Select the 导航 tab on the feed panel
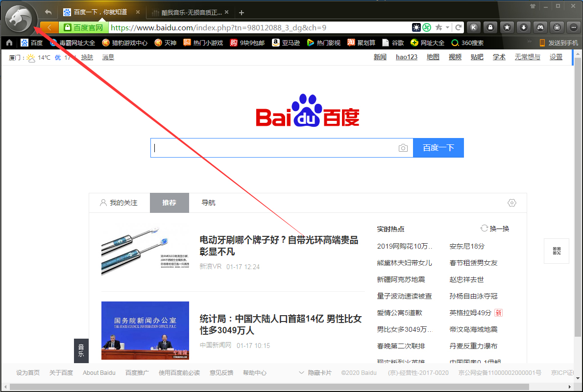583x392 pixels. coord(208,203)
